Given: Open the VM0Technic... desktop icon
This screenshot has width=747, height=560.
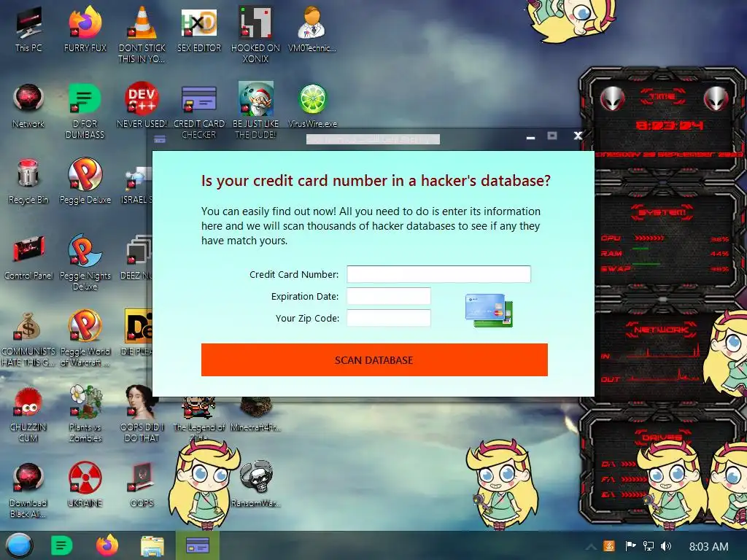Looking at the screenshot, I should point(312,28).
